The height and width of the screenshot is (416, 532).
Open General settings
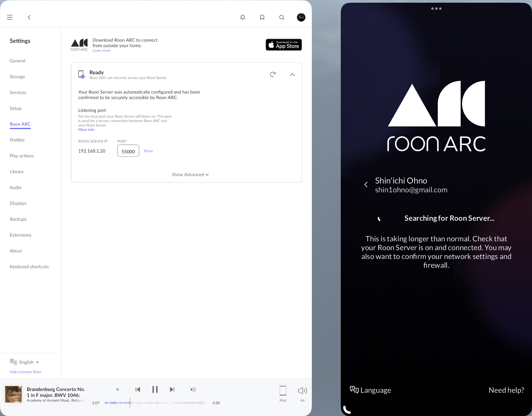point(17,61)
